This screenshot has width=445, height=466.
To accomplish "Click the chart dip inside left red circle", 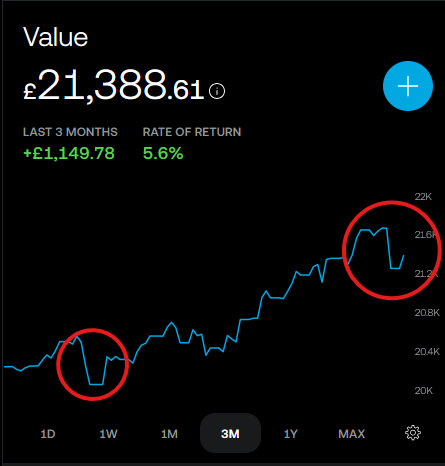I will point(96,384).
